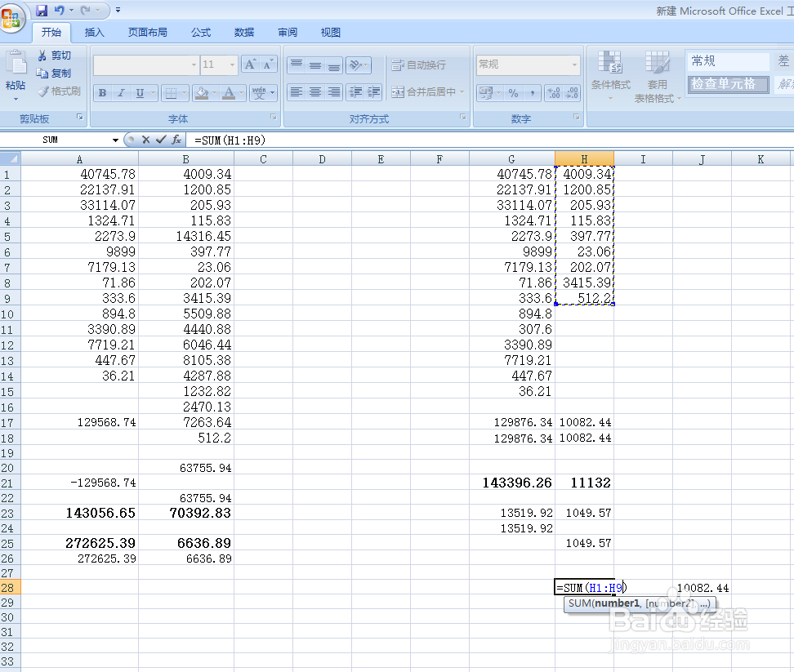
Task: Apply comma style
Action: click(x=532, y=93)
